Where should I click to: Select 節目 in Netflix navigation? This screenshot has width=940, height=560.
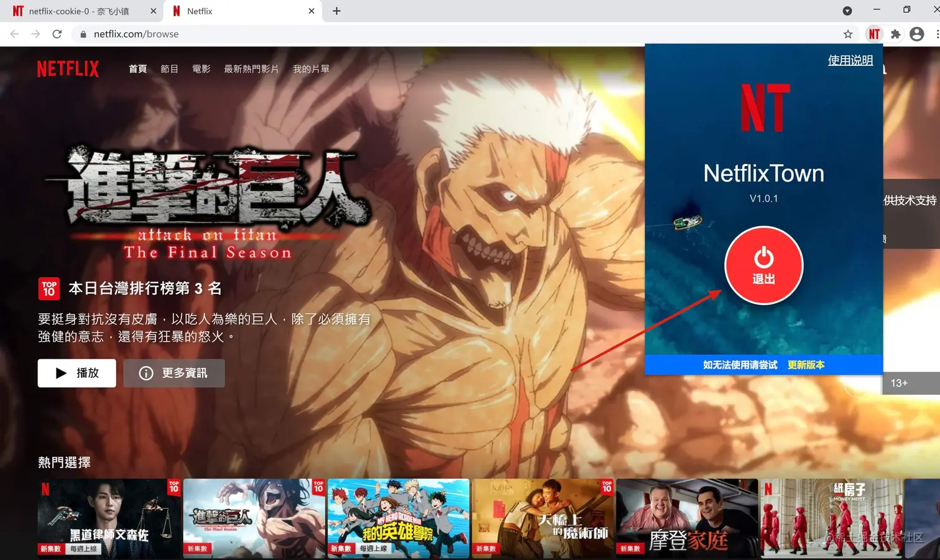(169, 69)
